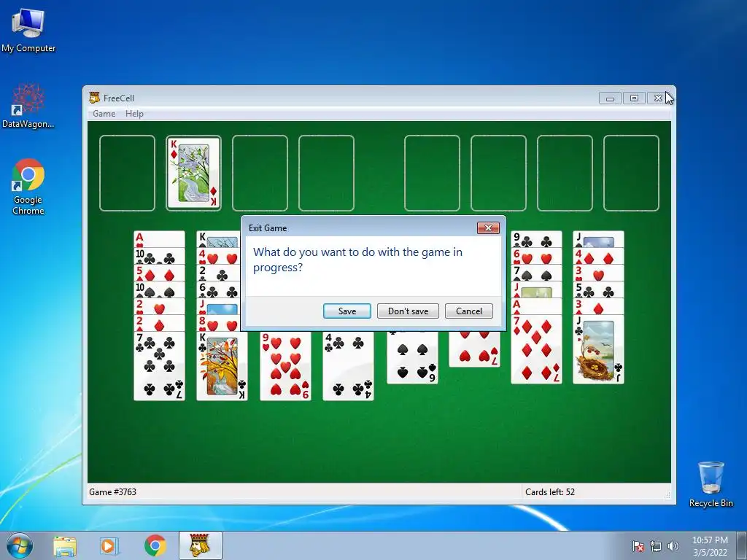Choose Don't save in the dialog

(x=408, y=311)
